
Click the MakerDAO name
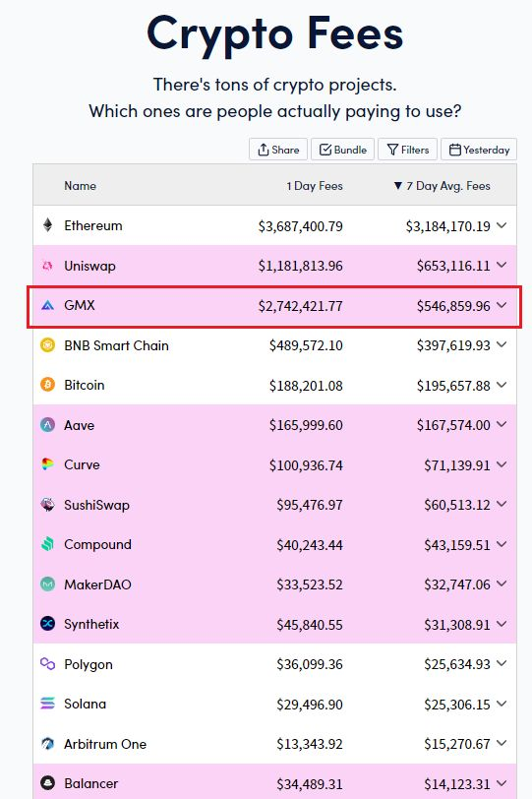tap(97, 584)
